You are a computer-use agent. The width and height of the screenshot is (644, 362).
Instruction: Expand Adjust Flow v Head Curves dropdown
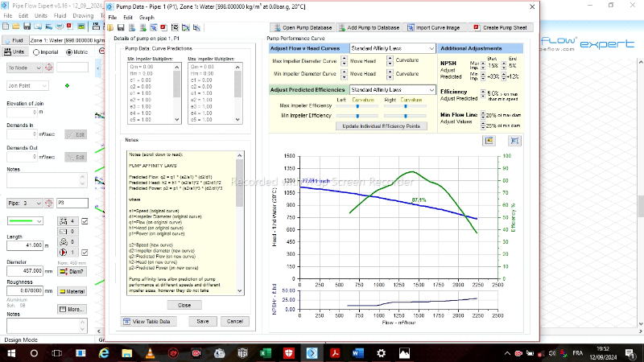[x=431, y=48]
